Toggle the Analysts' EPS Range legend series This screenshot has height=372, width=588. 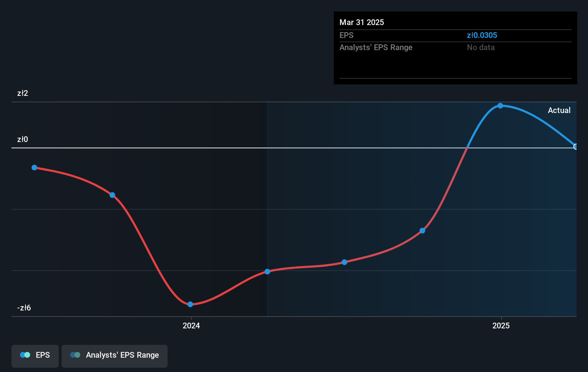[115, 356]
